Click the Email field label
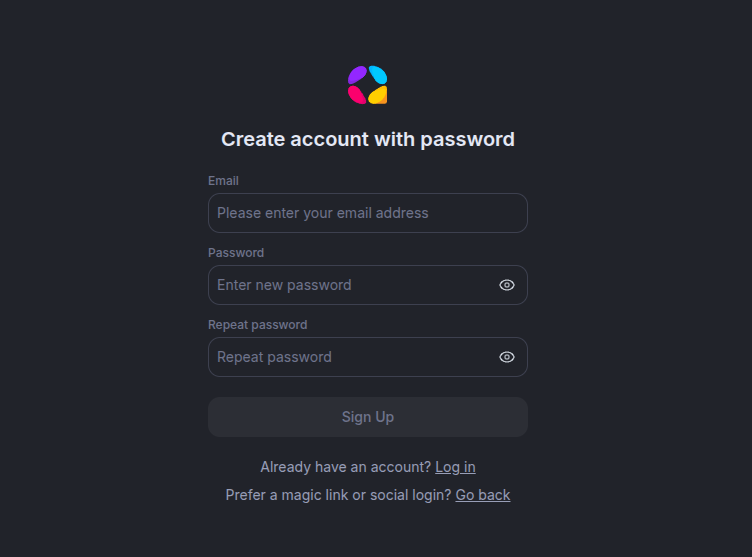 pyautogui.click(x=223, y=181)
